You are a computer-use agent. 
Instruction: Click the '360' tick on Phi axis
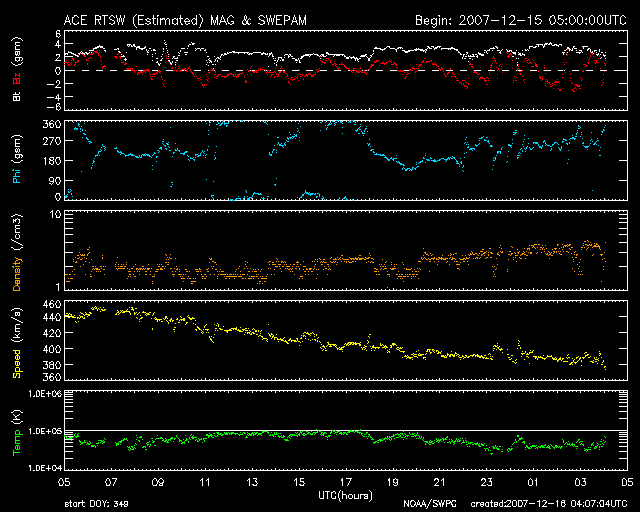coord(52,125)
